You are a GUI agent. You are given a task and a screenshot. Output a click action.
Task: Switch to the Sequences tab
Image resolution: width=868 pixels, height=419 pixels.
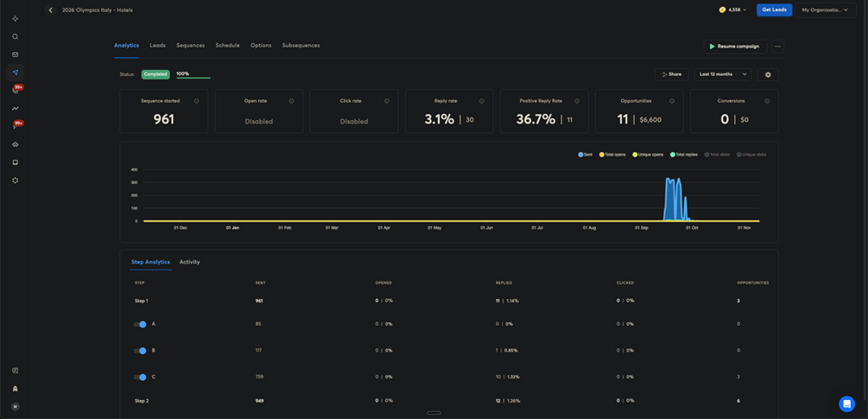pos(190,46)
